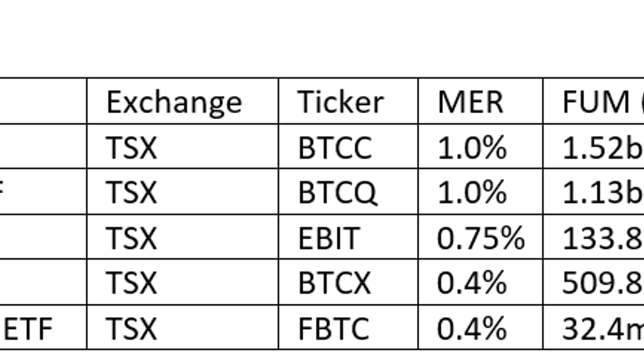Select the 32.4m FUM cell
Screen dimensions: 644x362
click(594, 327)
